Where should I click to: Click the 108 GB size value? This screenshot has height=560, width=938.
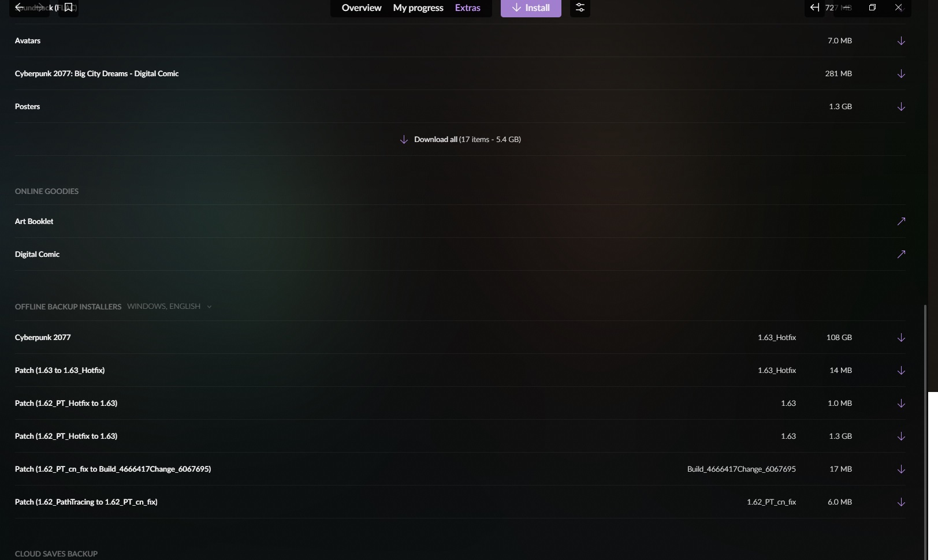click(839, 338)
